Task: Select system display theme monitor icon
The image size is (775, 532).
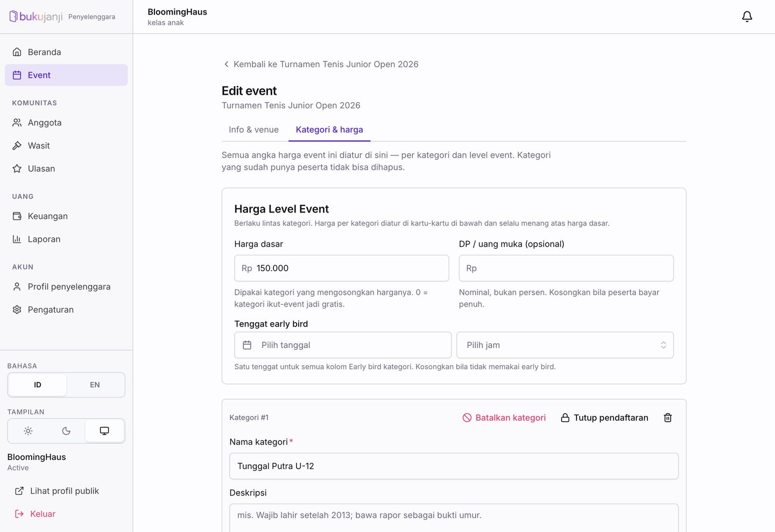Action: (104, 431)
